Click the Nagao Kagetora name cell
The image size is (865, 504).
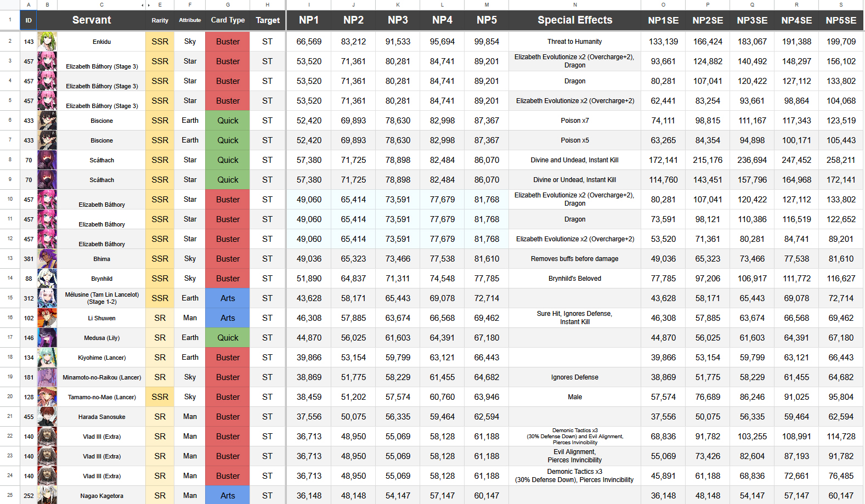(x=101, y=496)
